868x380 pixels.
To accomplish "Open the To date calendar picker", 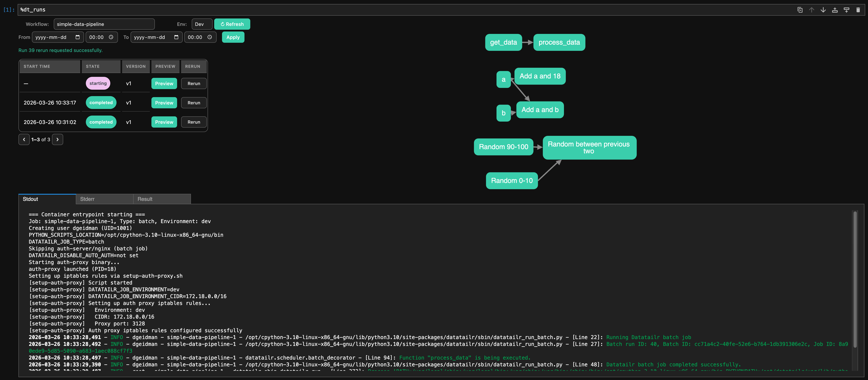I will 176,37.
